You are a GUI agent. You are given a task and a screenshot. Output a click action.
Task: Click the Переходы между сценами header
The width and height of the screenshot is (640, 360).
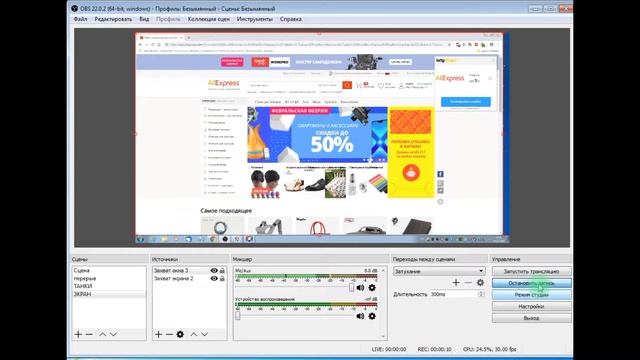coord(424,259)
